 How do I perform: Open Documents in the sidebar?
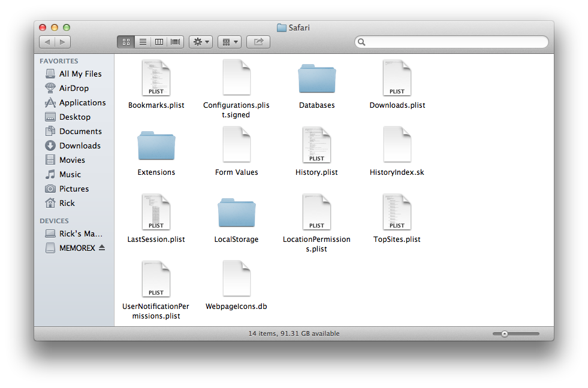pyautogui.click(x=74, y=132)
